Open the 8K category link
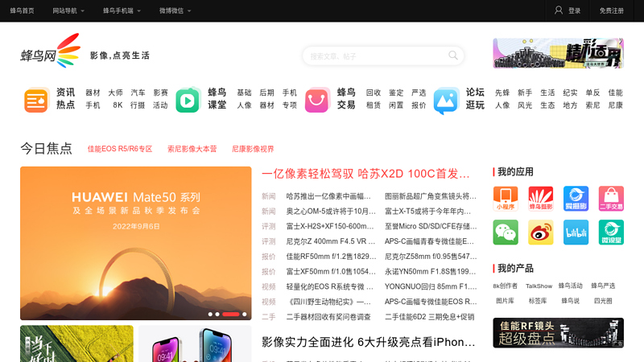Screen dimensions: 644x362 click(118, 105)
